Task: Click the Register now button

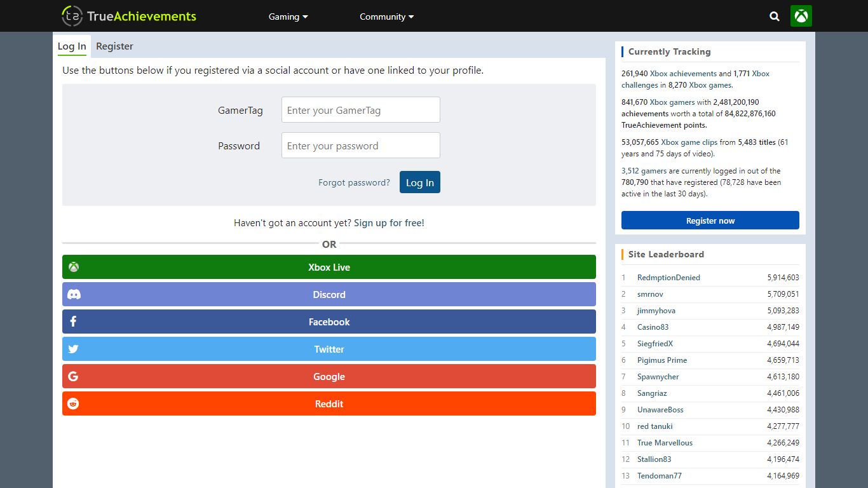Action: (710, 220)
